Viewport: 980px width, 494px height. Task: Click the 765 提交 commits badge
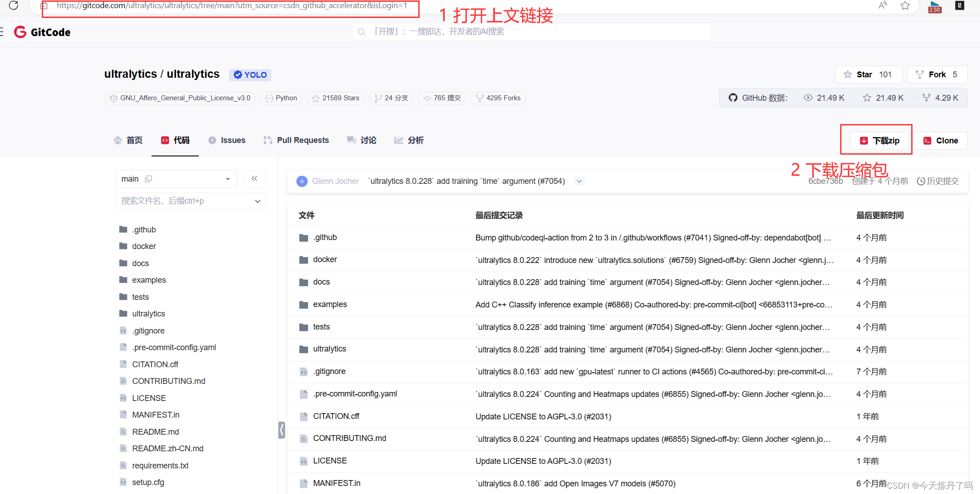pyautogui.click(x=441, y=98)
